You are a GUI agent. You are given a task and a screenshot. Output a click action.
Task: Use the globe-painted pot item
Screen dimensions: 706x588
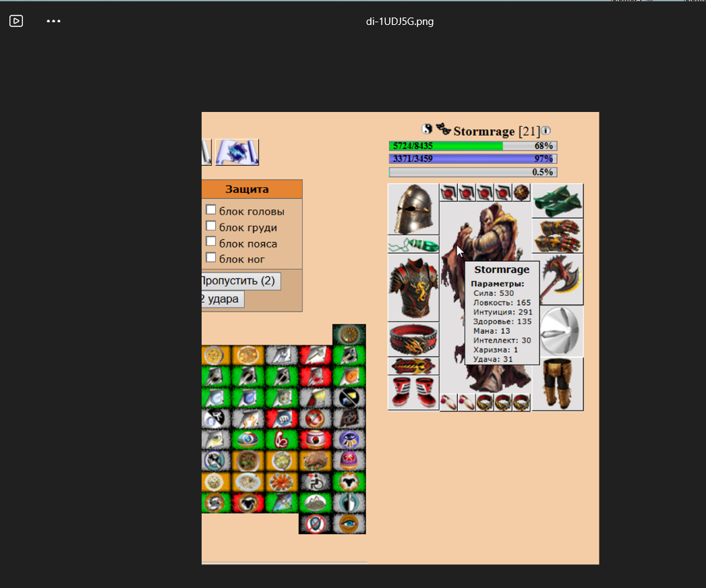(x=248, y=440)
